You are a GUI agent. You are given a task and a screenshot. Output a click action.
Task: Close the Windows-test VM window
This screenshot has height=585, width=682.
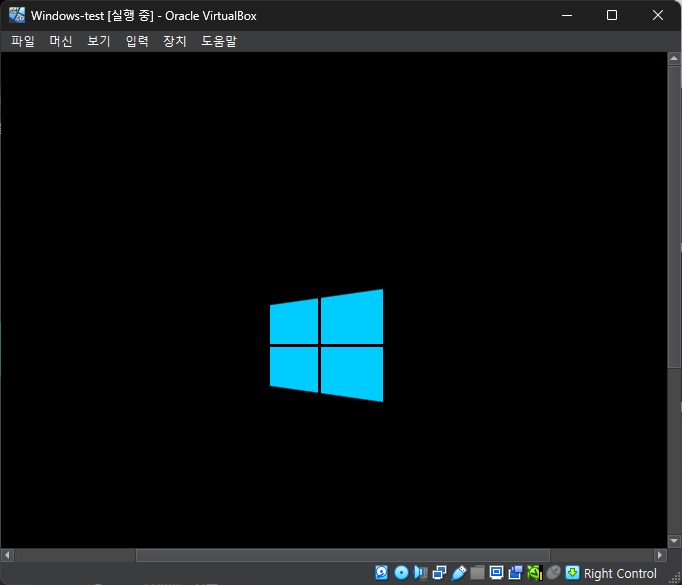point(658,15)
